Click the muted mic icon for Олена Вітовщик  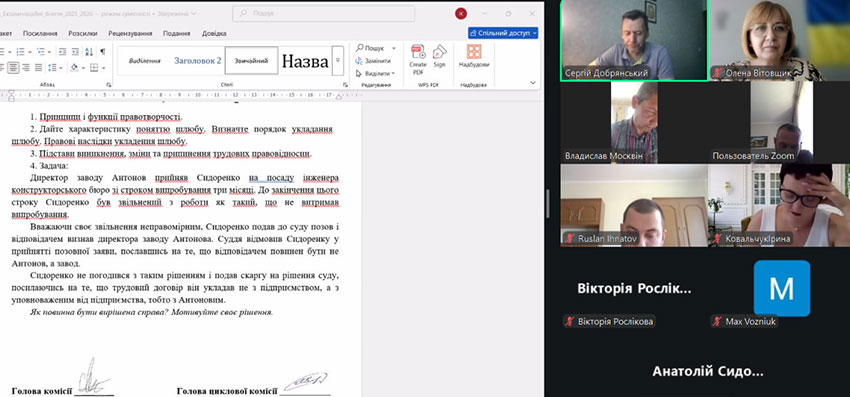coord(717,73)
